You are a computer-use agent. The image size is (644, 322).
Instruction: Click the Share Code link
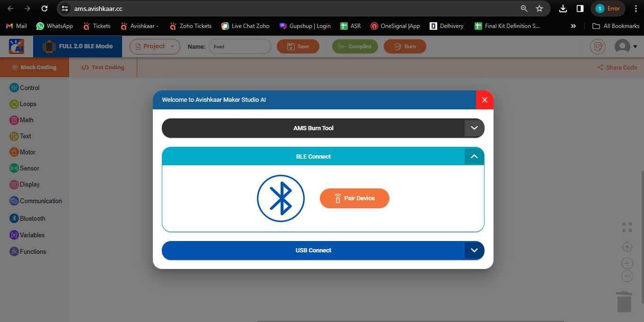tap(617, 67)
